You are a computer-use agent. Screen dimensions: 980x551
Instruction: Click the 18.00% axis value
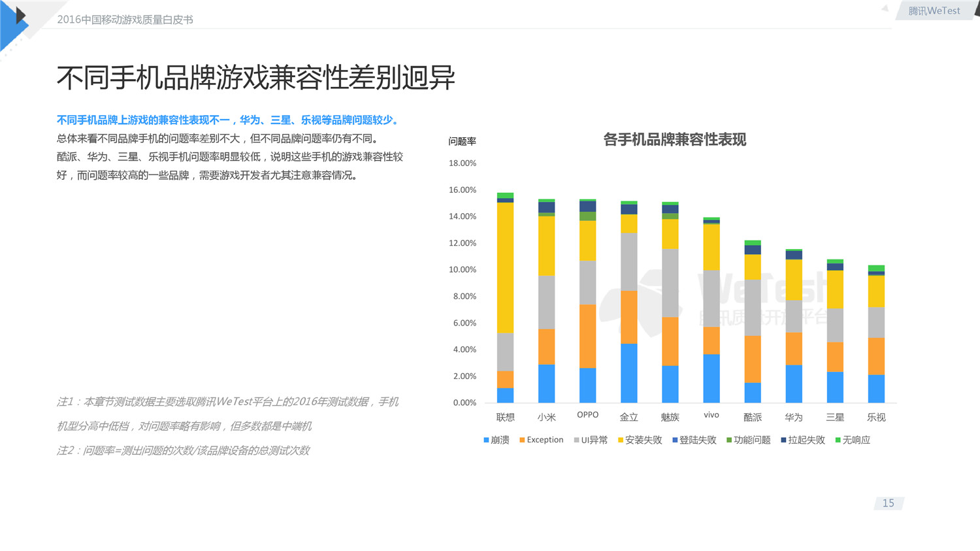463,163
